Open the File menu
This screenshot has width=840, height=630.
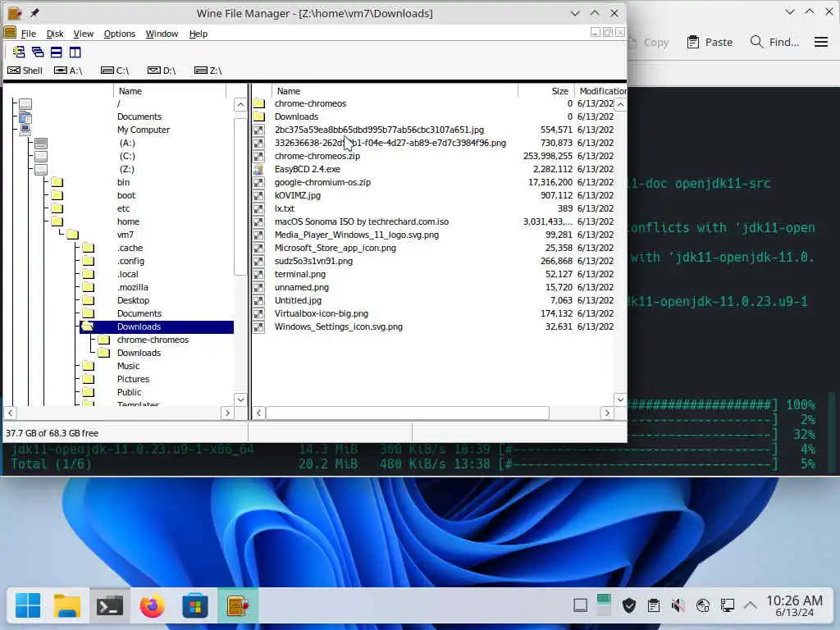[x=29, y=34]
